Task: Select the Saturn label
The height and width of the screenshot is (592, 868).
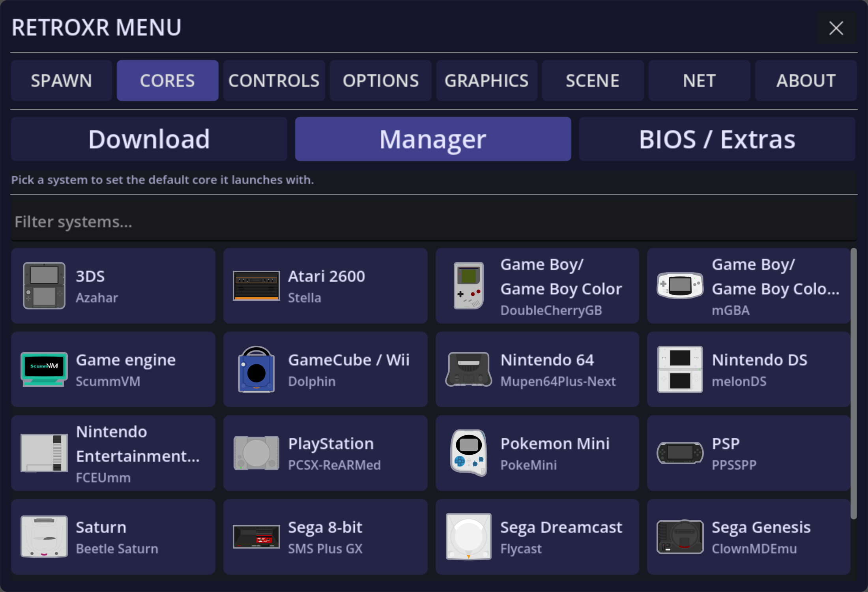Action: point(101,527)
